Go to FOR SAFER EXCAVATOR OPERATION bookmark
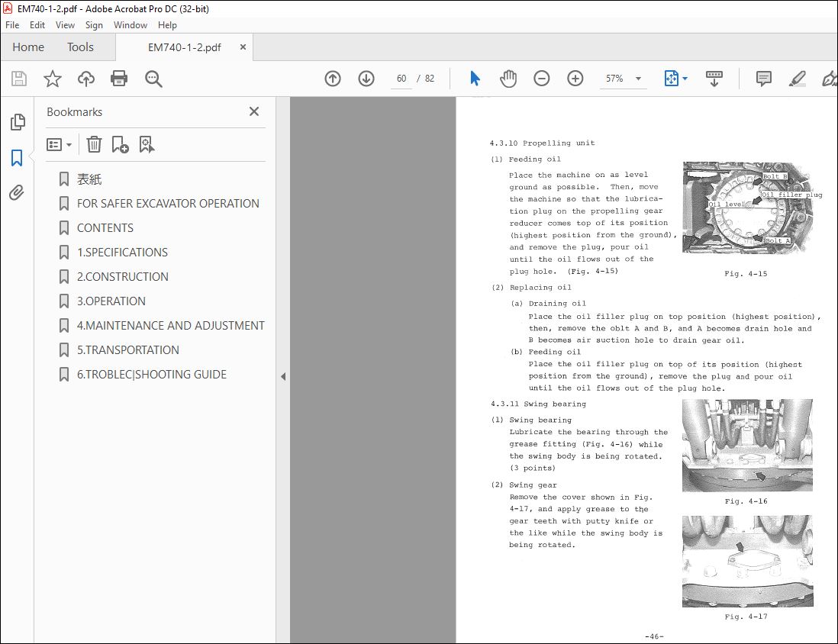Image resolution: width=838 pixels, height=644 pixels. pyautogui.click(x=168, y=204)
